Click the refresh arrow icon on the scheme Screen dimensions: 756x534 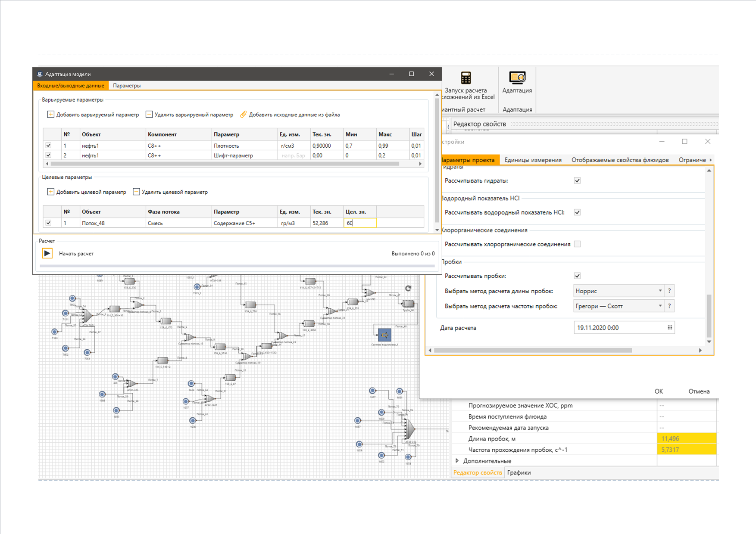pyautogui.click(x=408, y=288)
